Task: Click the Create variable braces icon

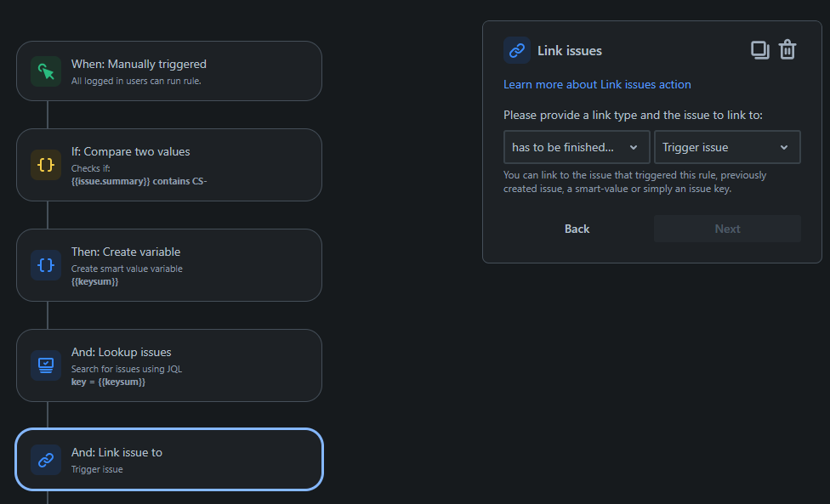Action: click(45, 265)
